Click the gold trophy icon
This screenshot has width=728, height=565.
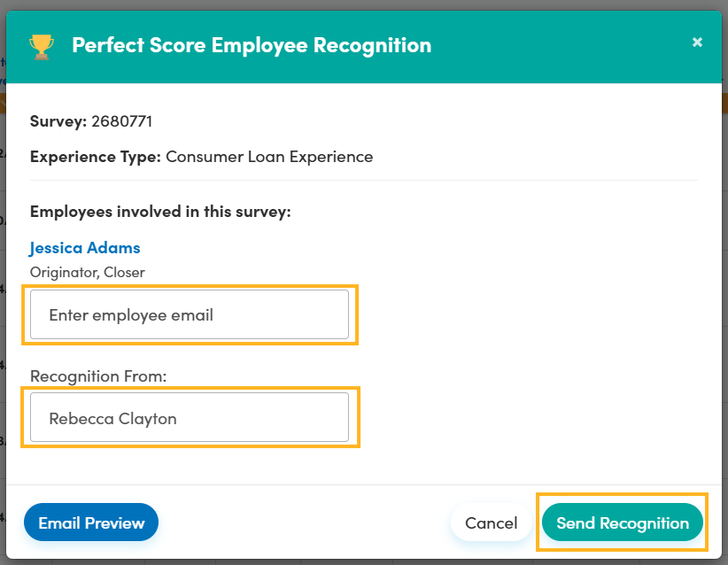point(42,46)
